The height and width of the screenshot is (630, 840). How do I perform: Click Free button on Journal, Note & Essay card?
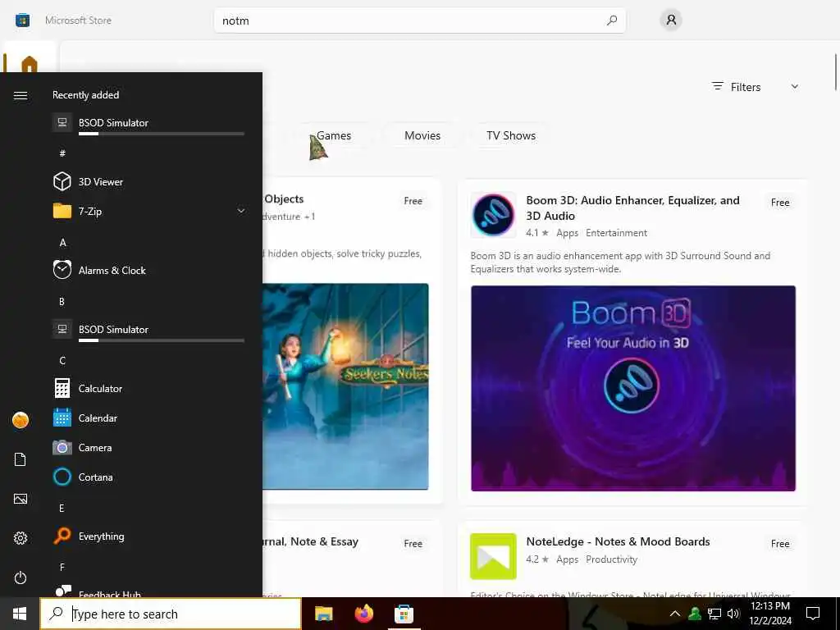(413, 543)
